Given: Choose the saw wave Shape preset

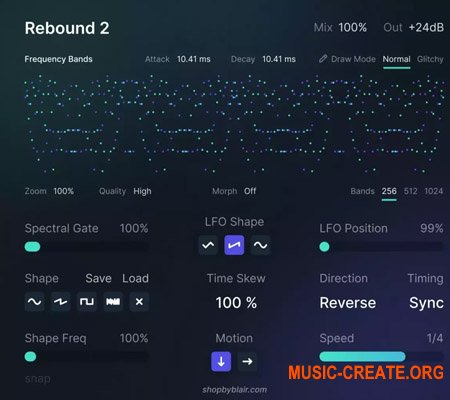Looking at the screenshot, I should pyautogui.click(x=61, y=302).
